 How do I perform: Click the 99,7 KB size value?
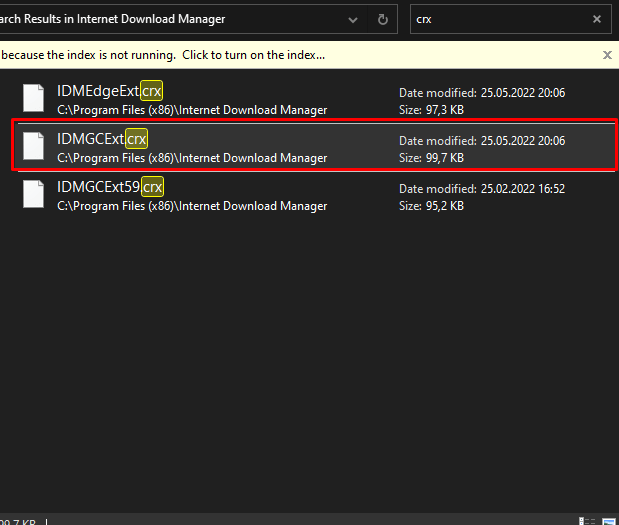445,158
